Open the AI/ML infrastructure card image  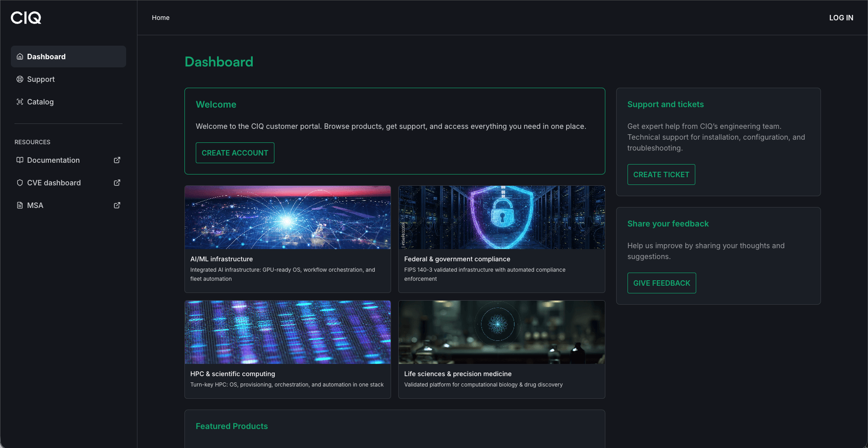coord(288,217)
